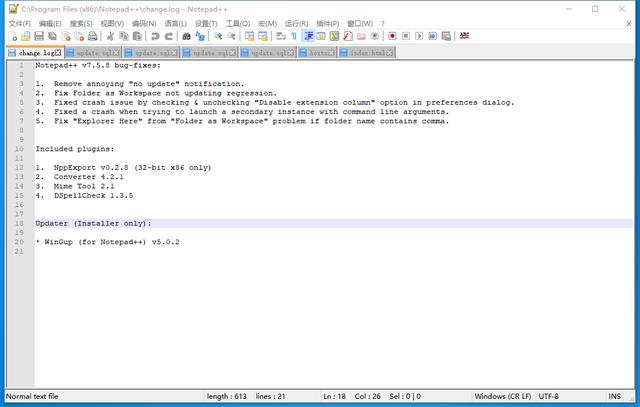The width and height of the screenshot is (640, 407).
Task: Redo the last undone edit
Action: (x=168, y=36)
